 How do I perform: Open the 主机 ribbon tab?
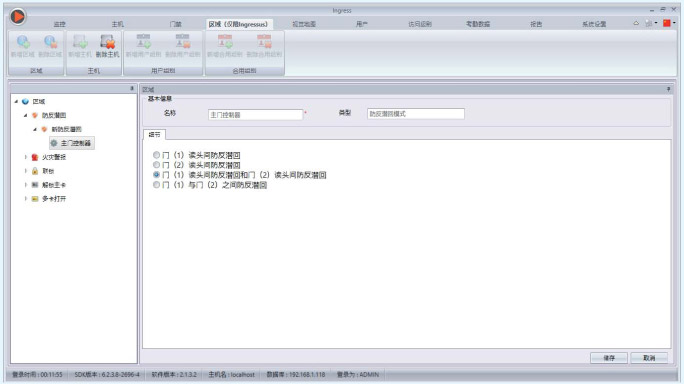point(117,24)
